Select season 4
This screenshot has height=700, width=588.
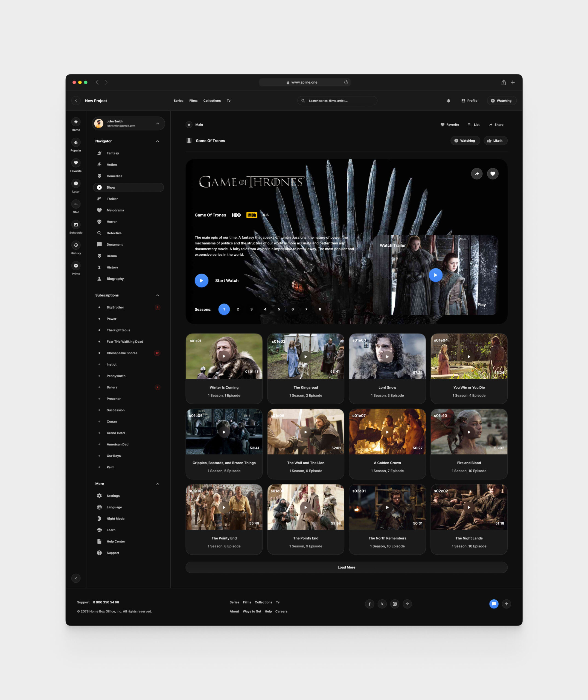click(x=265, y=309)
